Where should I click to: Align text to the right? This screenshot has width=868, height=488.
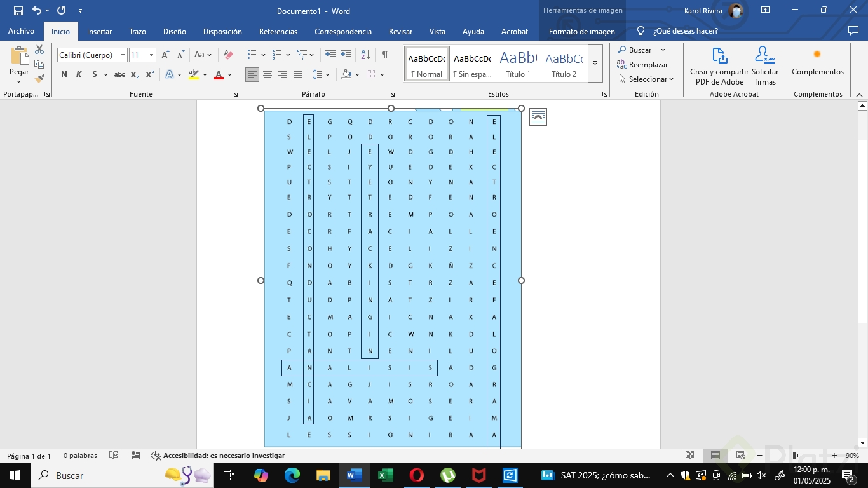283,75
